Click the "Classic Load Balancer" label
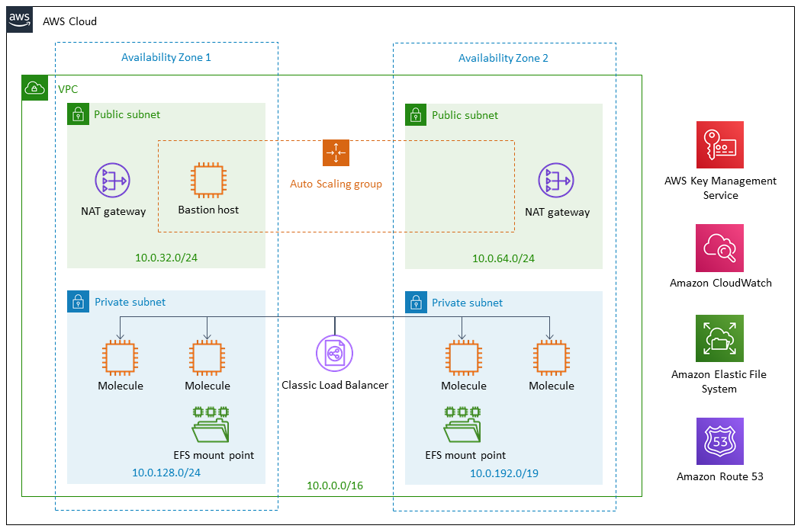Viewport: 801px width, 532px height. (335, 386)
